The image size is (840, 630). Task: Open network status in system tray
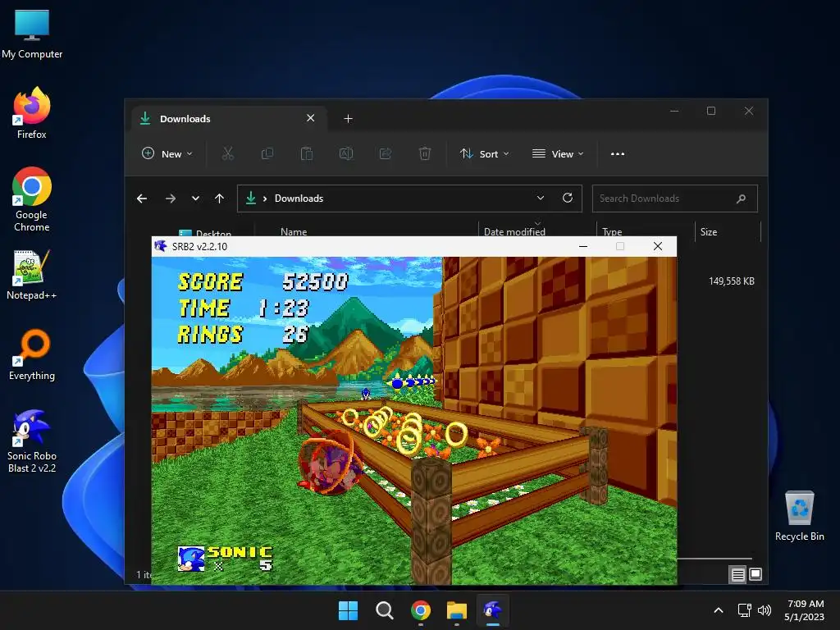click(x=744, y=610)
